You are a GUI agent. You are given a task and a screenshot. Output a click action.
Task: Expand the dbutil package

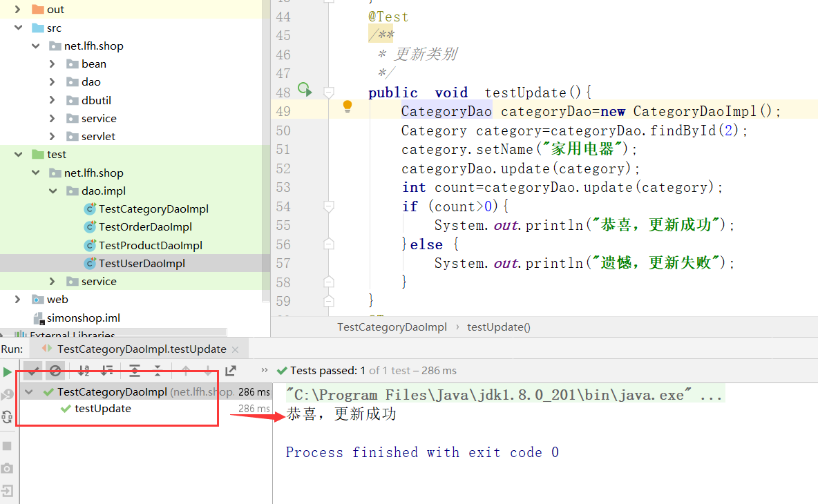click(53, 100)
